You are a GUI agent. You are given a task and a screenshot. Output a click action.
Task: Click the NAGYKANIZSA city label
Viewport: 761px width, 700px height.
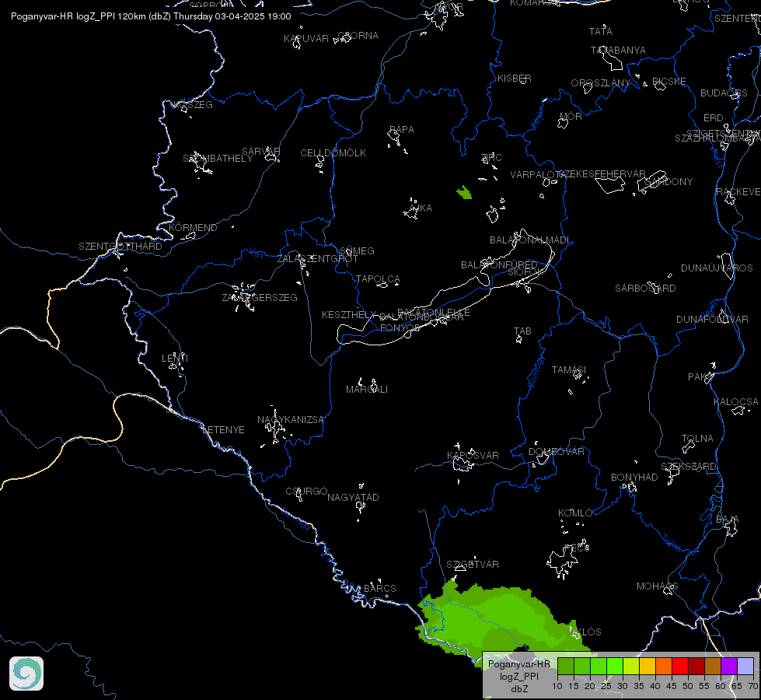coord(290,420)
